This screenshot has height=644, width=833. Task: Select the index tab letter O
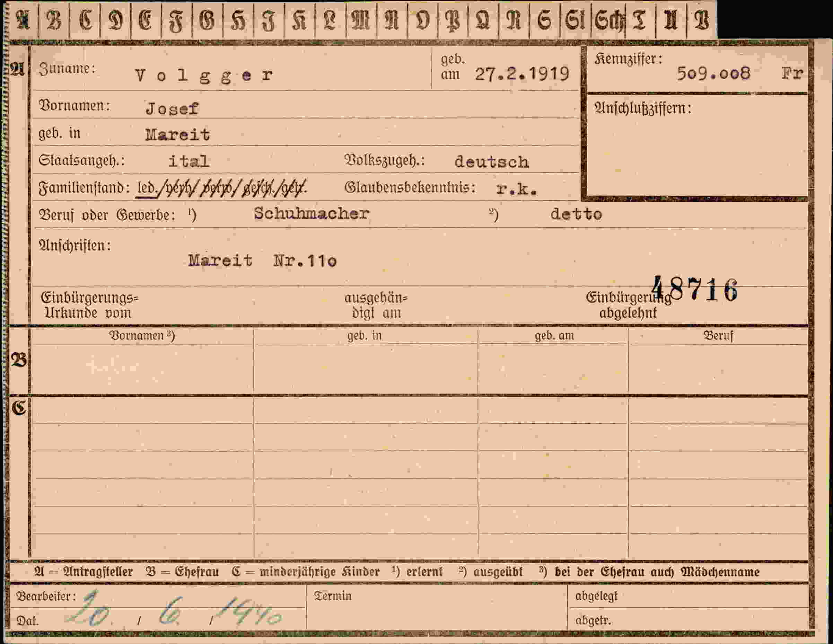(422, 20)
